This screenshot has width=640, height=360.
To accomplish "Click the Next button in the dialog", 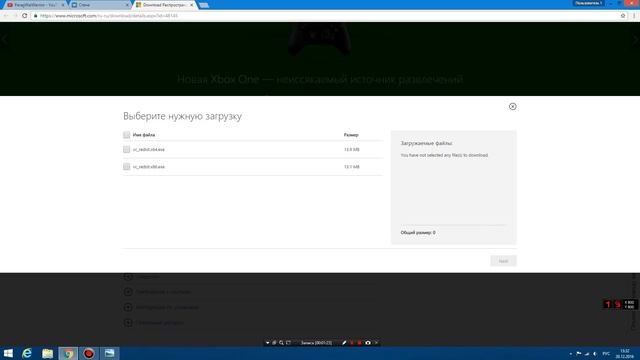I will click(503, 261).
